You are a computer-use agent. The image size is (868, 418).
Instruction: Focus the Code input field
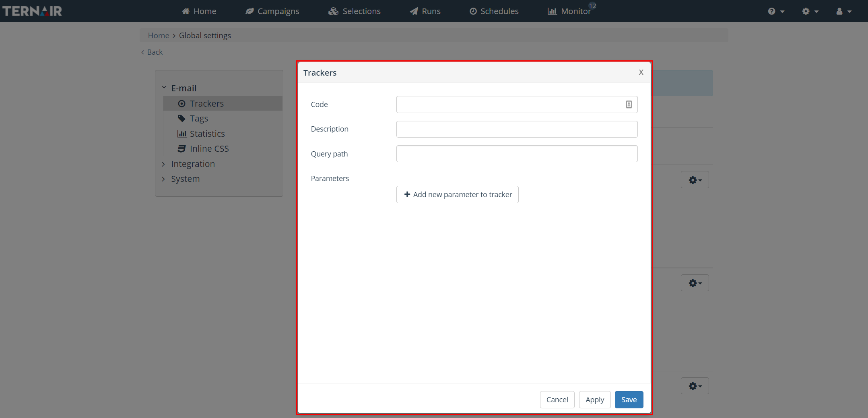coord(517,104)
